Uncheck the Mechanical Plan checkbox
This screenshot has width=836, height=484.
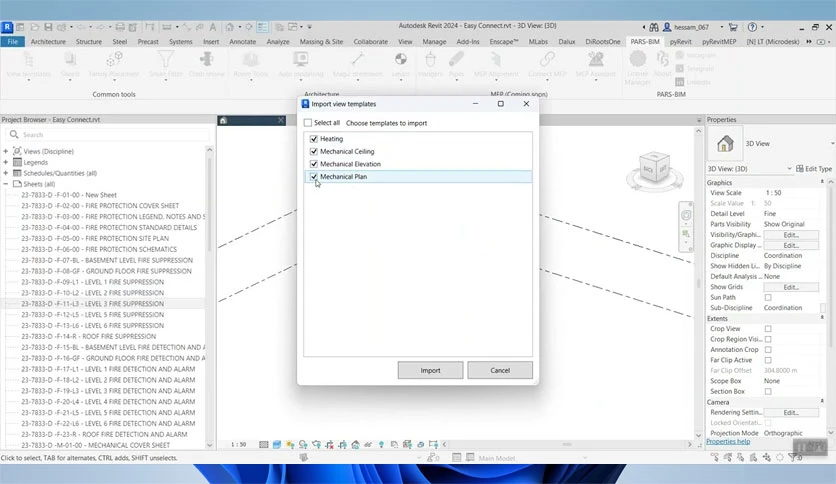coord(314,176)
